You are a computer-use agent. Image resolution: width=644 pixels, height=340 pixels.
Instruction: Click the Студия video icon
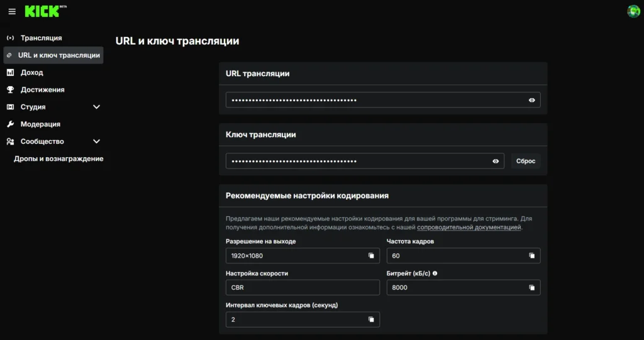click(11, 107)
